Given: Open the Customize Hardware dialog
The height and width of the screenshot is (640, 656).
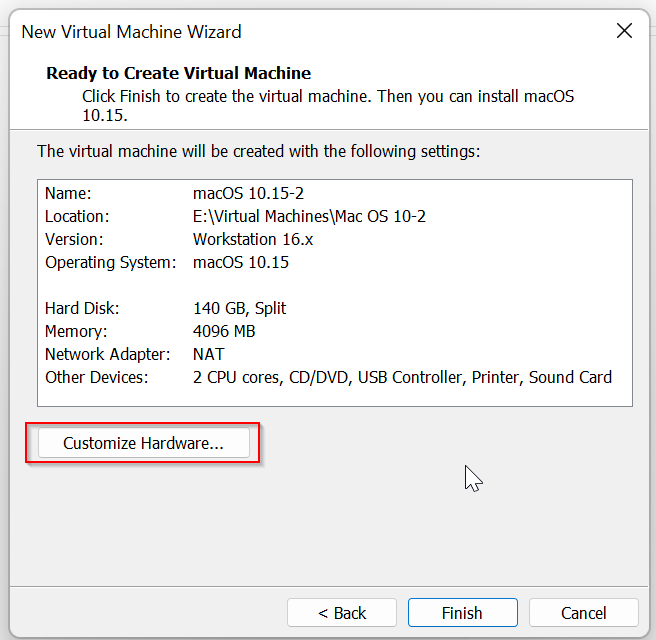Looking at the screenshot, I should tap(143, 443).
